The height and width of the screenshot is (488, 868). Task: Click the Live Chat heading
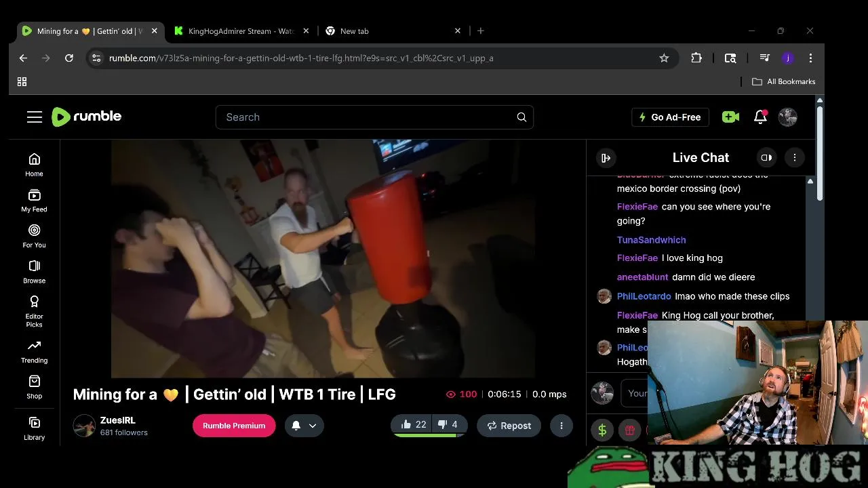tap(701, 158)
